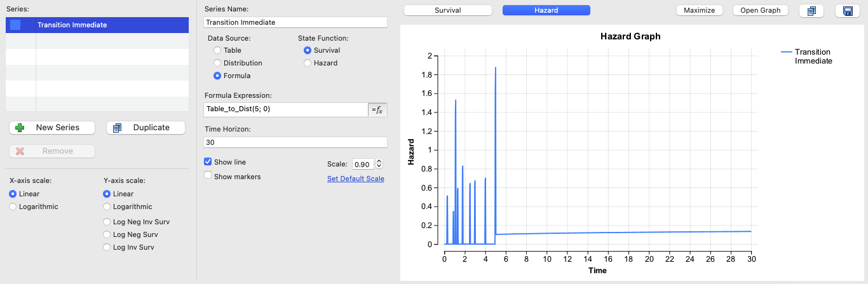Click the copy graph icon button

tap(811, 11)
